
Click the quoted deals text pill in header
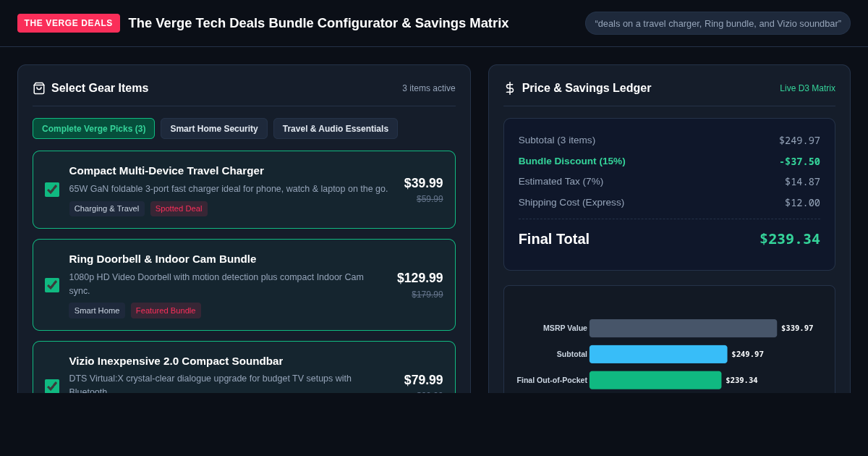click(718, 23)
